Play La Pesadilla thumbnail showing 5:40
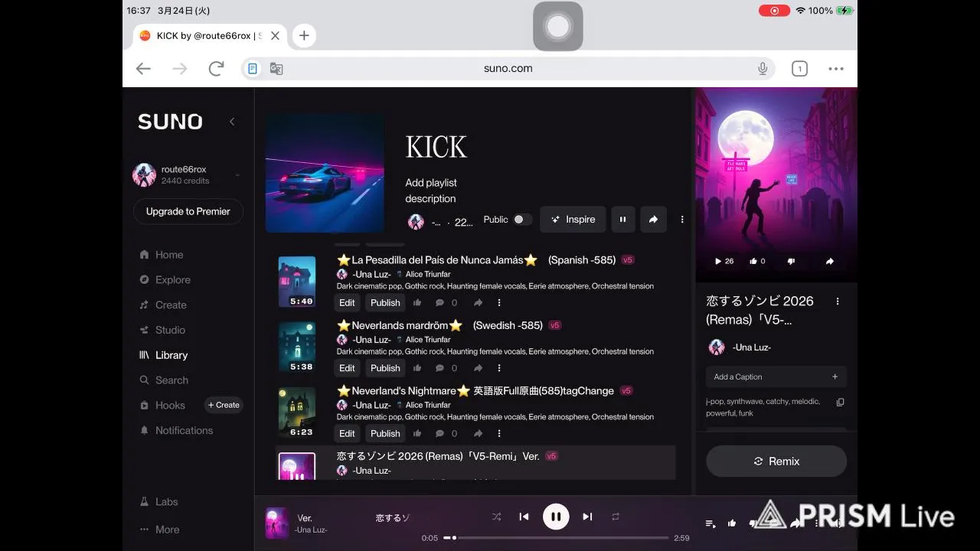 [x=297, y=282]
